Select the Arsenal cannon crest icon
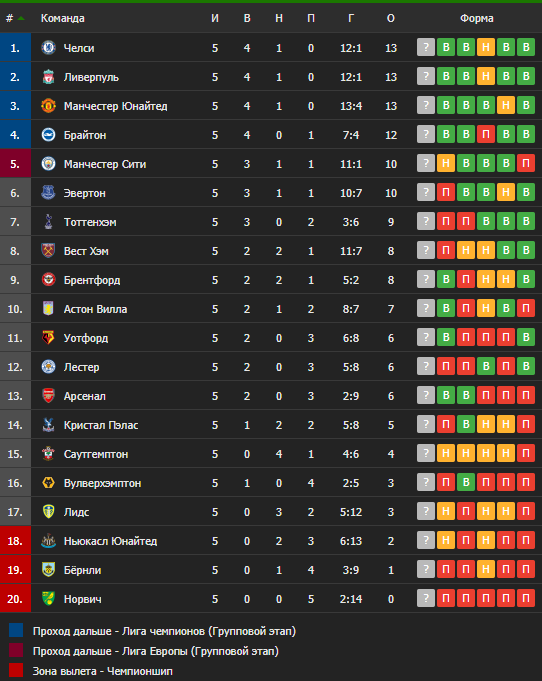 (48, 396)
